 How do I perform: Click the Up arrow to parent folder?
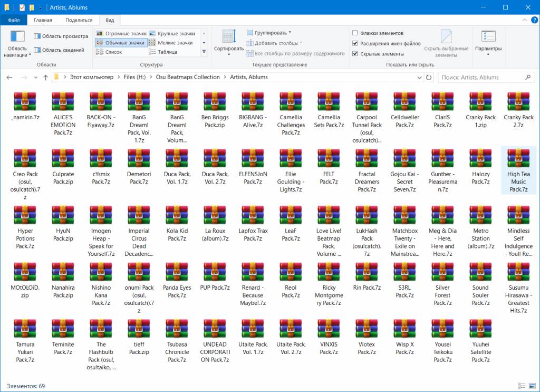click(x=45, y=77)
